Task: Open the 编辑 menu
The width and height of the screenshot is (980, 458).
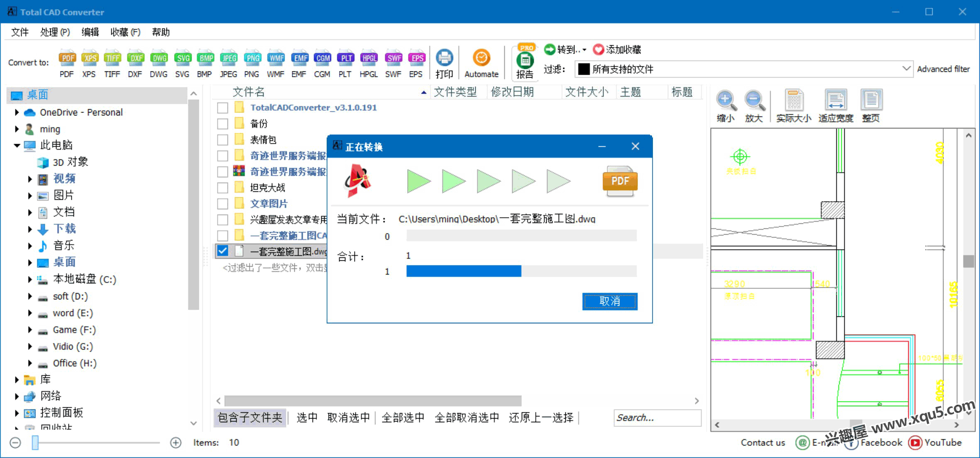Action: coord(90,32)
